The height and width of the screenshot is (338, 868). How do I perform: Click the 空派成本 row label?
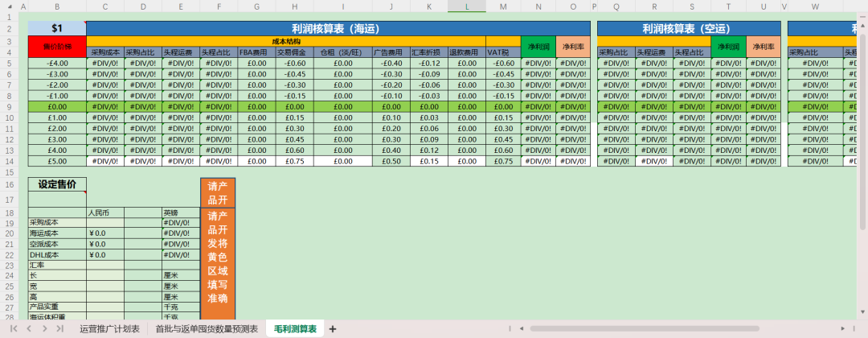click(57, 244)
